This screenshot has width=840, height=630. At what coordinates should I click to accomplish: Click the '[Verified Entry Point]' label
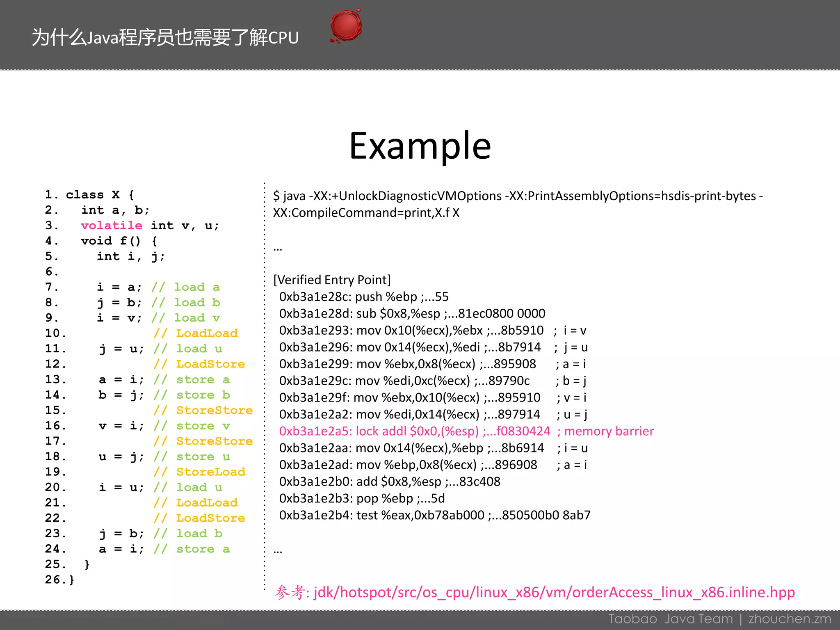(332, 280)
